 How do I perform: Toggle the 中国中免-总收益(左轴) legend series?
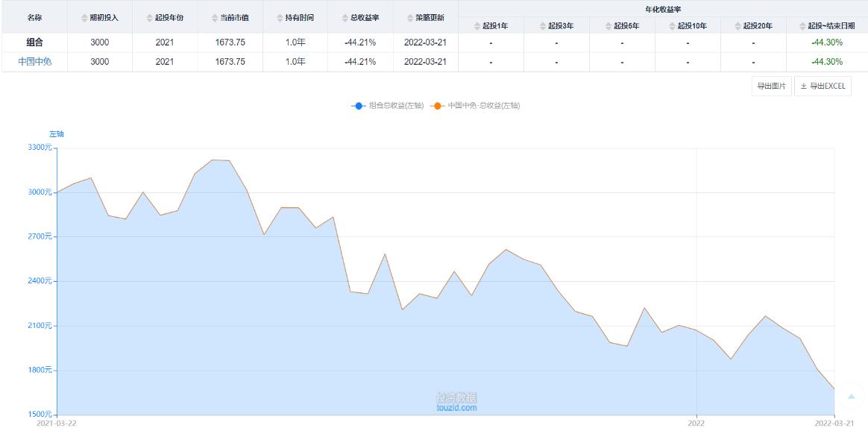tap(475, 106)
